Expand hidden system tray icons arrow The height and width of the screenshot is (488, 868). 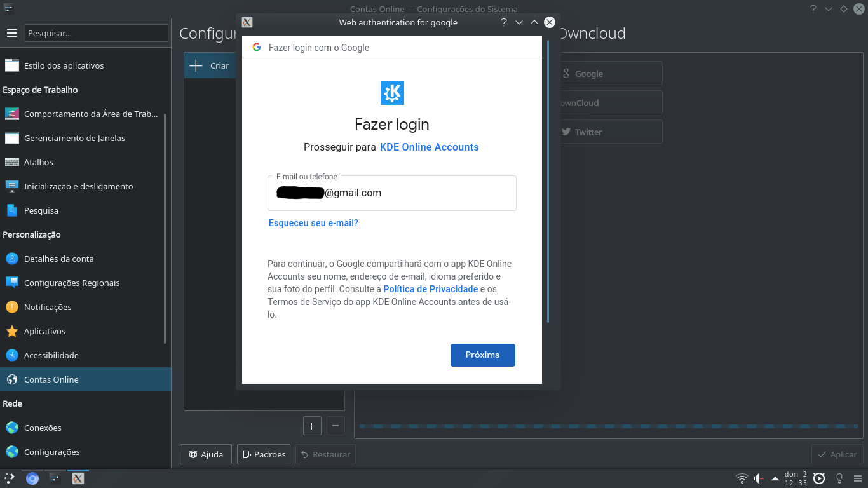coord(775,478)
